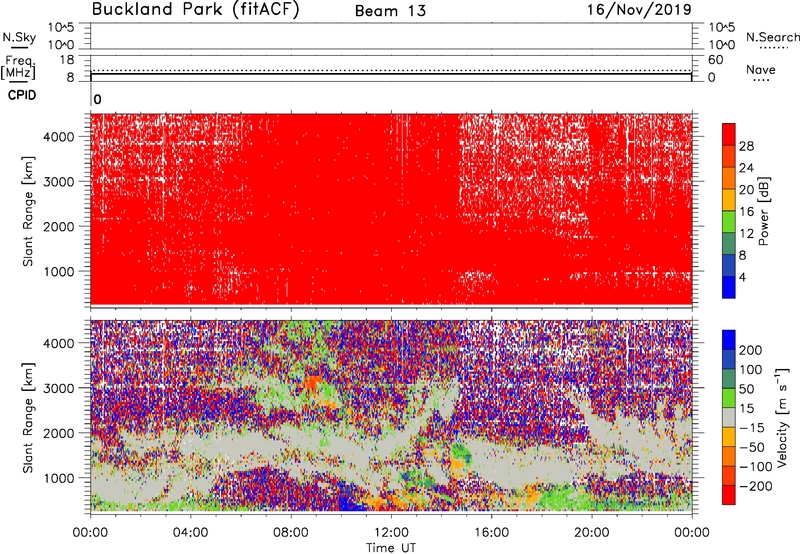
Task: Click the "12:00" time tick label
Action: 391,533
